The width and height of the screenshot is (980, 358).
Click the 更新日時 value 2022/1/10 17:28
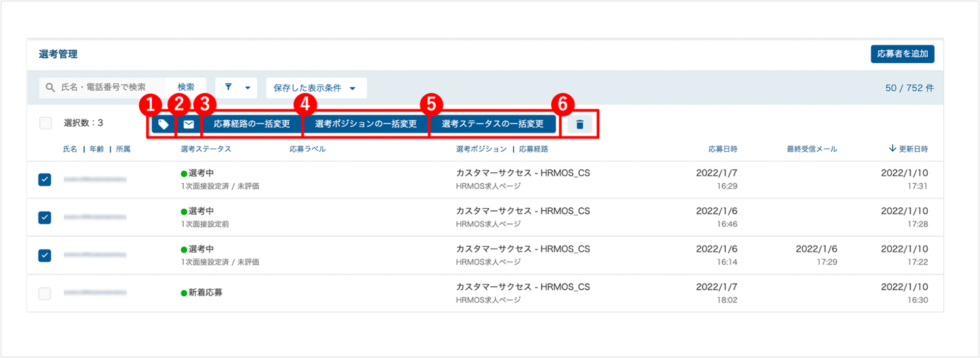pyautogui.click(x=904, y=217)
